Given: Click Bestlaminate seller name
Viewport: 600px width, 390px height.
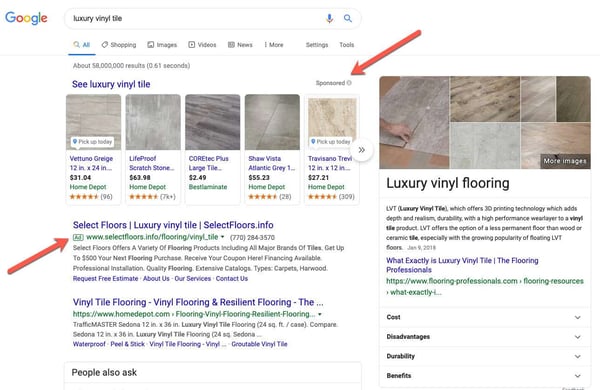Looking at the screenshot, I should [x=208, y=187].
